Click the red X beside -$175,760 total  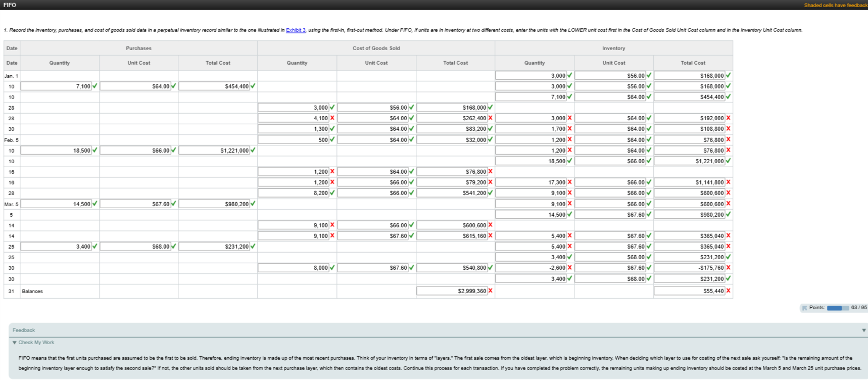tap(728, 268)
